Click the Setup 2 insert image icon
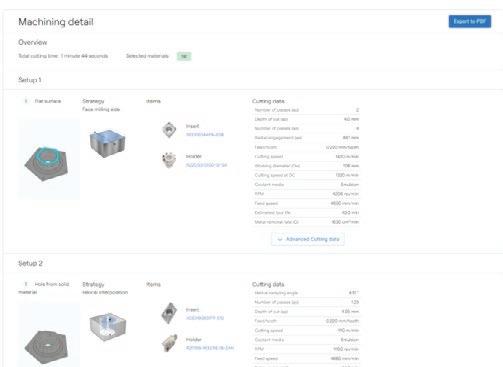Image resolution: width=503 pixels, height=367 pixels. [169, 313]
